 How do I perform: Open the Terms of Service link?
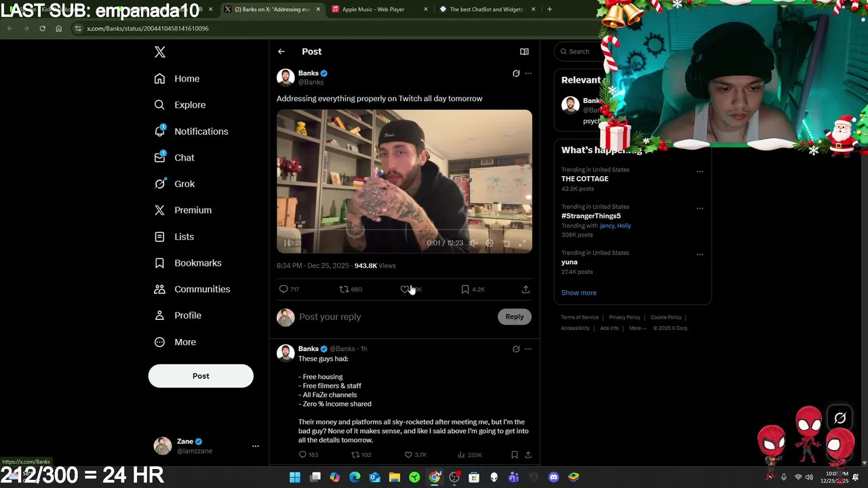tap(580, 317)
